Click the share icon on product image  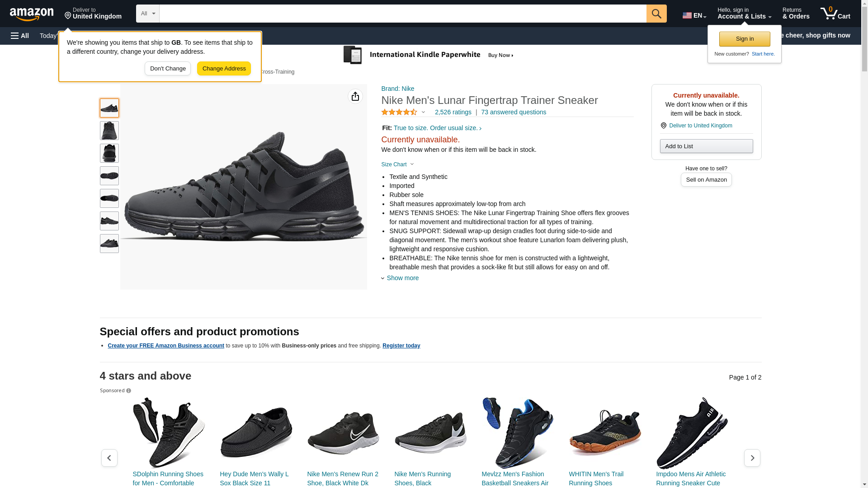(355, 96)
